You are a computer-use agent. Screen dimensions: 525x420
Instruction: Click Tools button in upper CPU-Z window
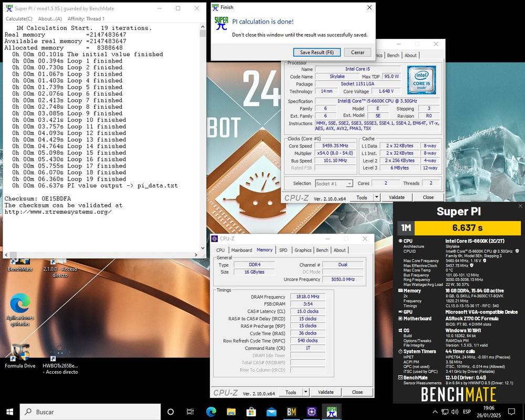pos(362,197)
